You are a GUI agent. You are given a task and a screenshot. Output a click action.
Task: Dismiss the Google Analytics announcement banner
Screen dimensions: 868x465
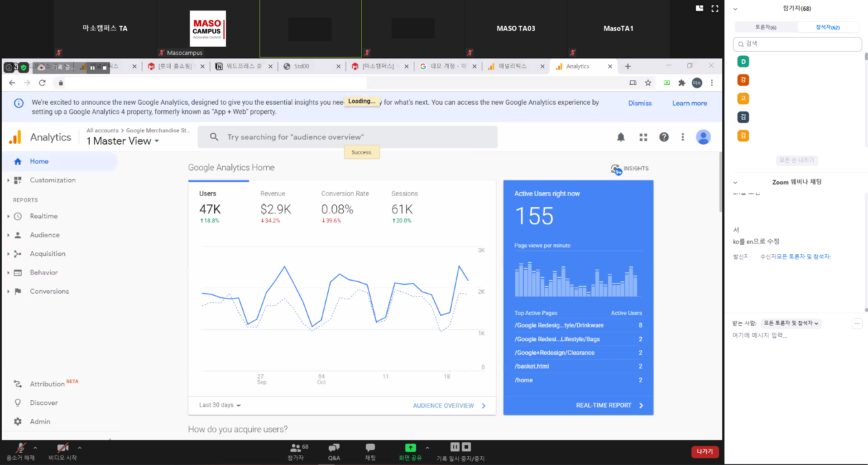pyautogui.click(x=640, y=103)
